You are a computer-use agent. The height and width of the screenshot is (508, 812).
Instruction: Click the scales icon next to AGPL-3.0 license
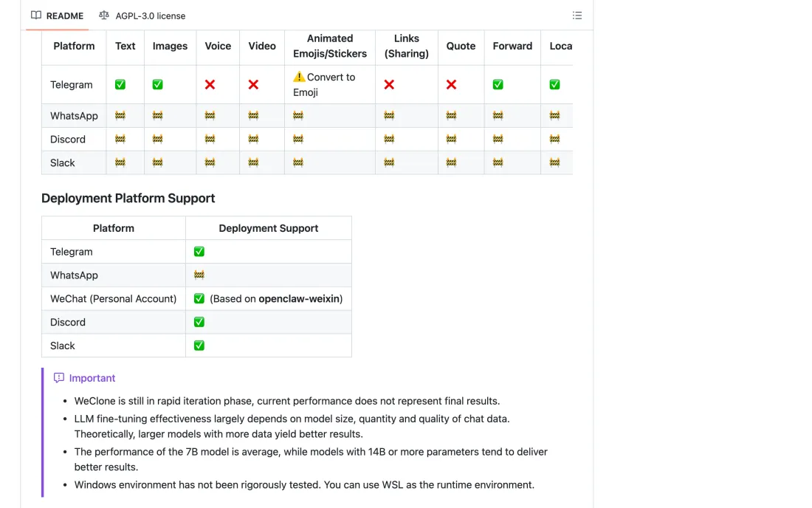104,15
